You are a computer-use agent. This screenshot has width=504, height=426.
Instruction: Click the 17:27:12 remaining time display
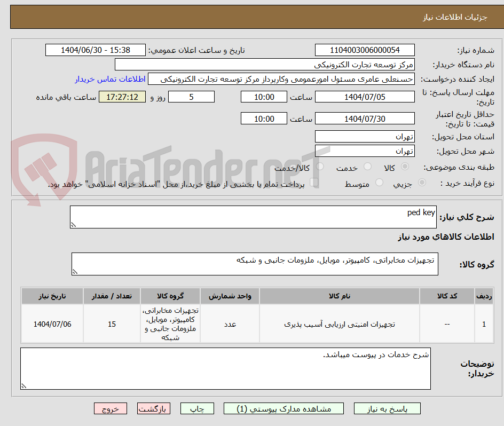tap(122, 97)
